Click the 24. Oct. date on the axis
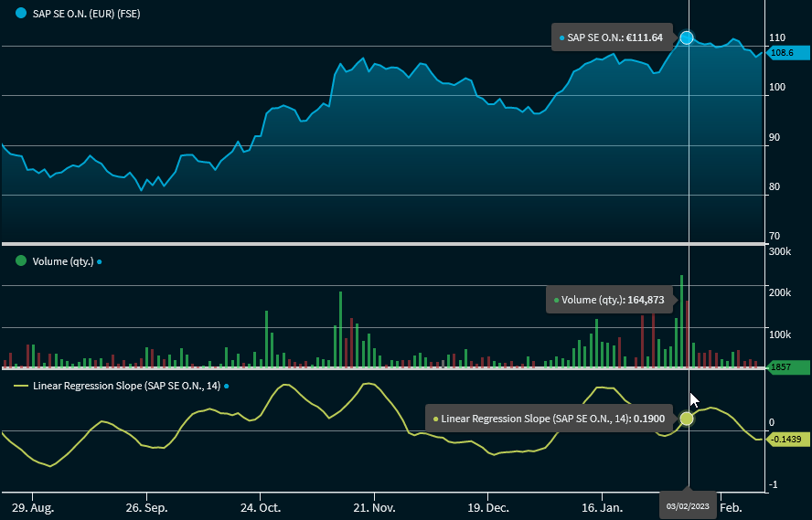 coord(260,506)
